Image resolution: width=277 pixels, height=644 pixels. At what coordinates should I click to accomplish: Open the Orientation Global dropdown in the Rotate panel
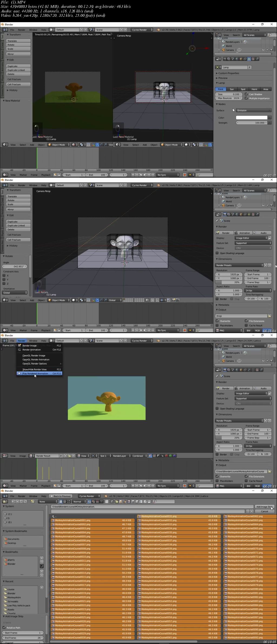click(x=15, y=293)
